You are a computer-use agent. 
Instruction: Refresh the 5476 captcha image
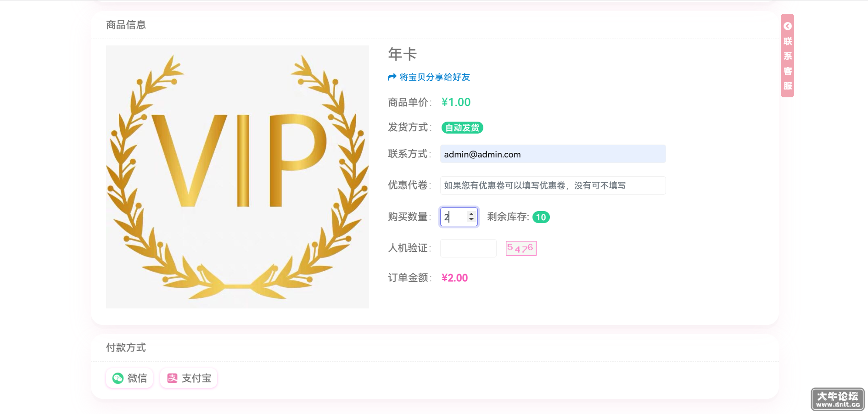tap(521, 248)
